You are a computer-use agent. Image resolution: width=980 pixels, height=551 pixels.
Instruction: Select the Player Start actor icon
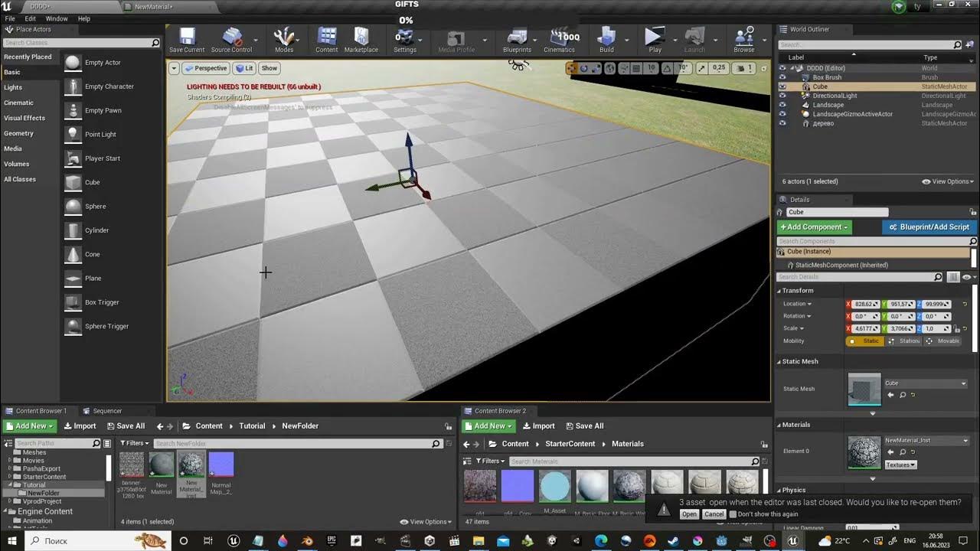(x=73, y=158)
